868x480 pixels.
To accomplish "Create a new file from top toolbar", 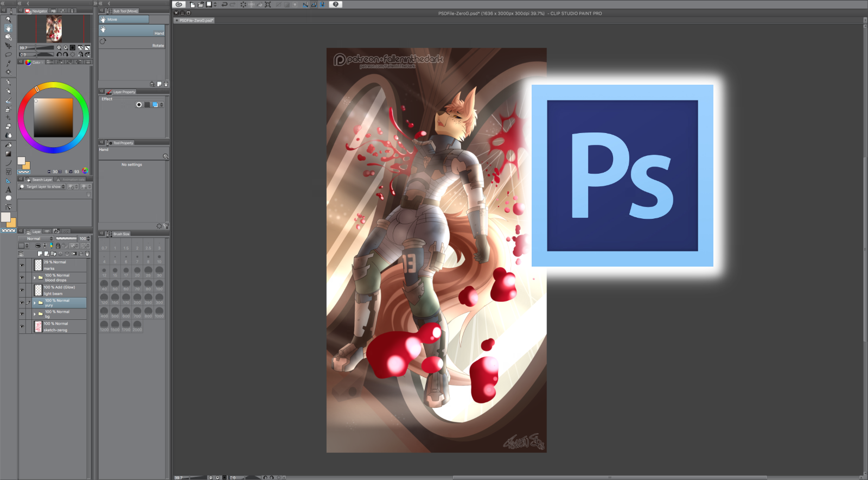I will [192, 4].
